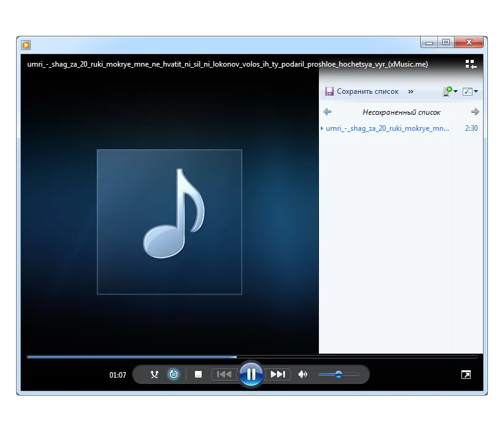Skip to previous track

pos(224,375)
